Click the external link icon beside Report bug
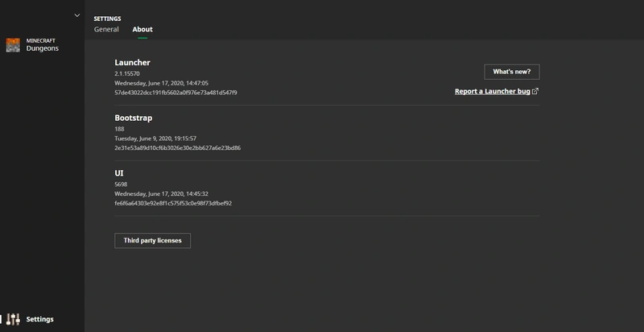 pyautogui.click(x=535, y=92)
